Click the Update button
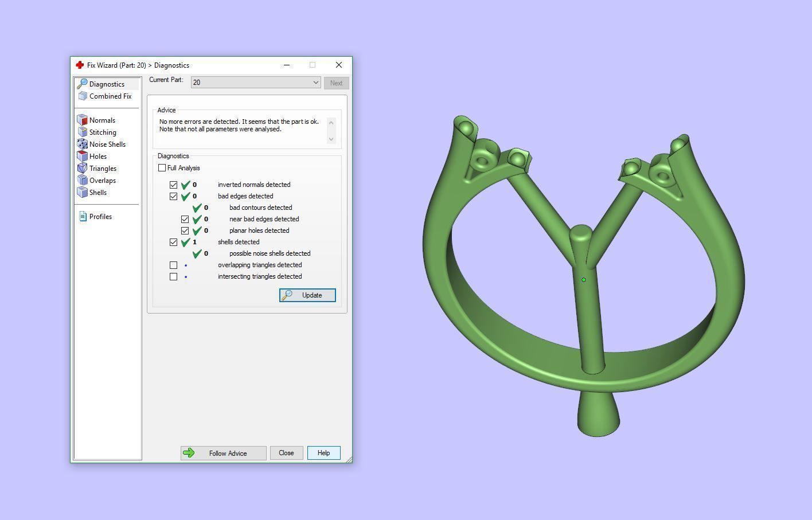Viewport: 812px width, 520px height. (307, 295)
